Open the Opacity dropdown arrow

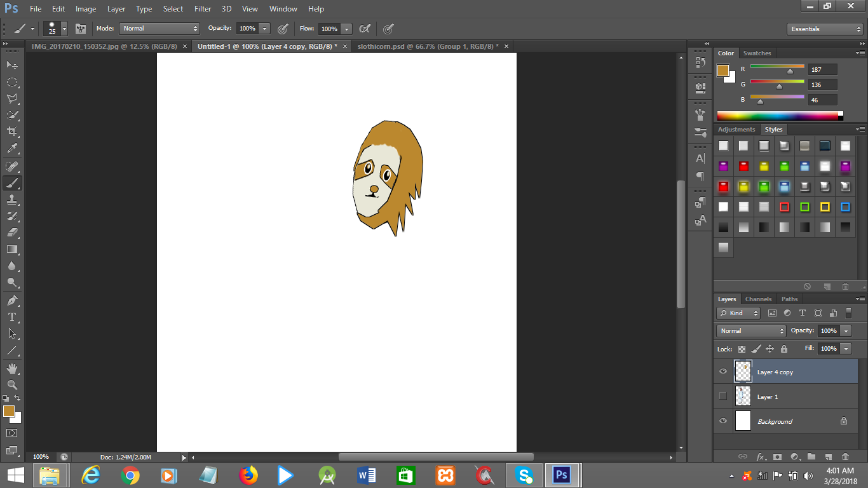265,28
